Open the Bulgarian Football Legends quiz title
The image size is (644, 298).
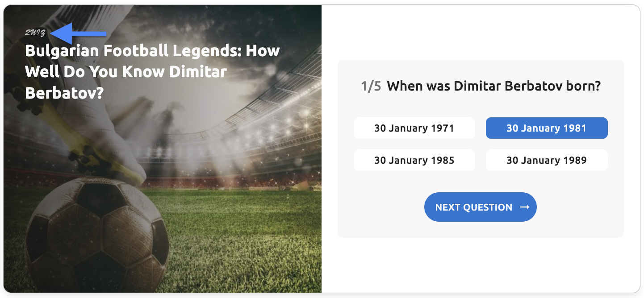coord(152,71)
